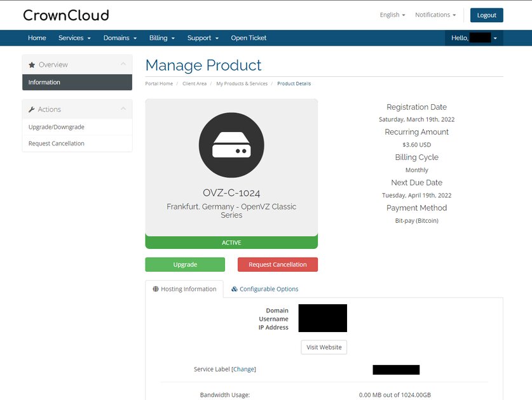Click the globe icon on Hosting Information
Viewport: 532px width, 400px height.
[156, 289]
